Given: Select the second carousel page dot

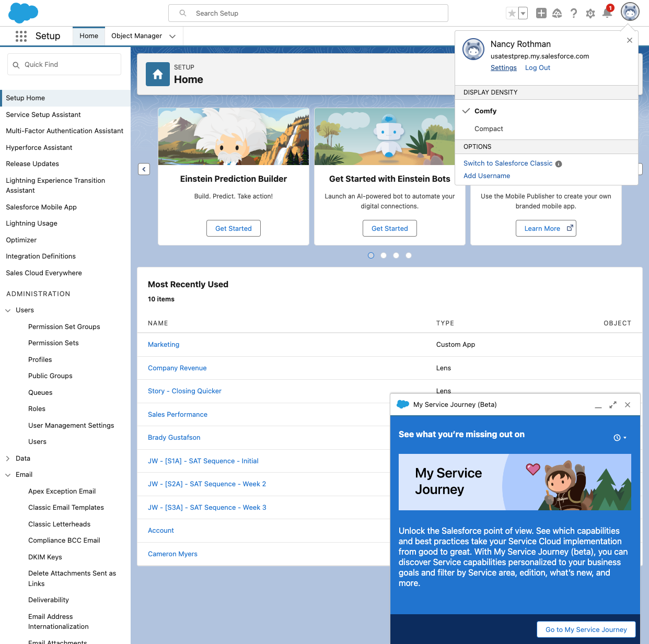Looking at the screenshot, I should [384, 255].
